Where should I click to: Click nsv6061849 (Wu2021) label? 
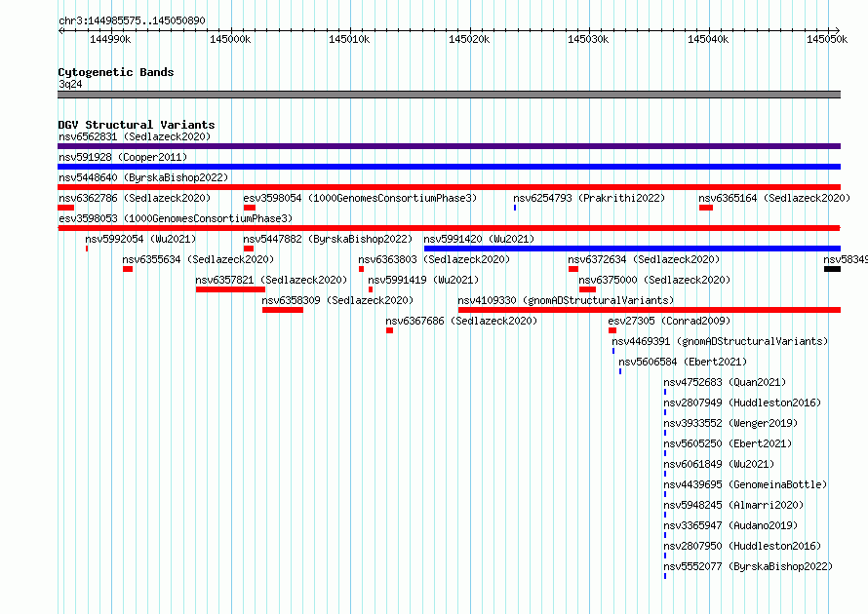[719, 464]
